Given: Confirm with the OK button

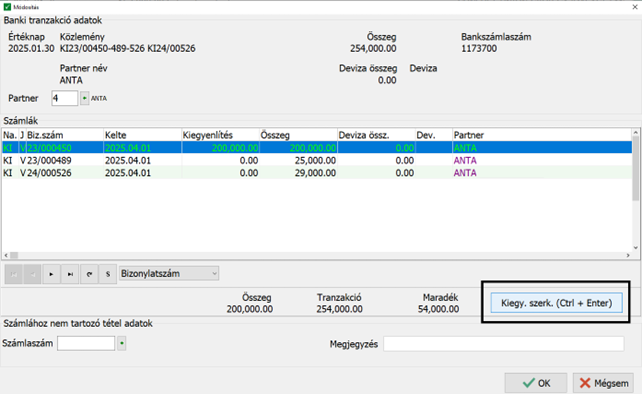Looking at the screenshot, I should (x=536, y=383).
